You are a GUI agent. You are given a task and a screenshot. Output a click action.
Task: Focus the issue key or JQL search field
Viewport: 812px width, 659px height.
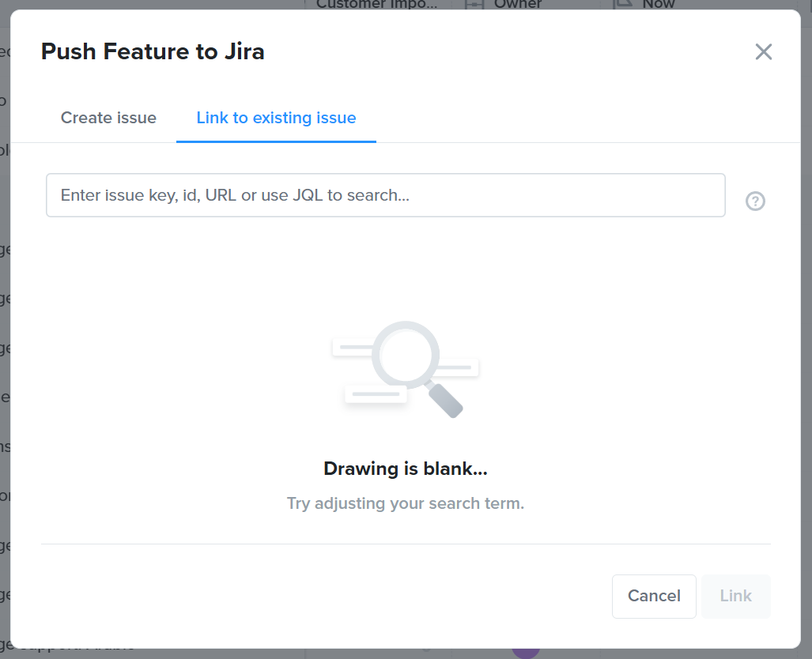click(385, 195)
